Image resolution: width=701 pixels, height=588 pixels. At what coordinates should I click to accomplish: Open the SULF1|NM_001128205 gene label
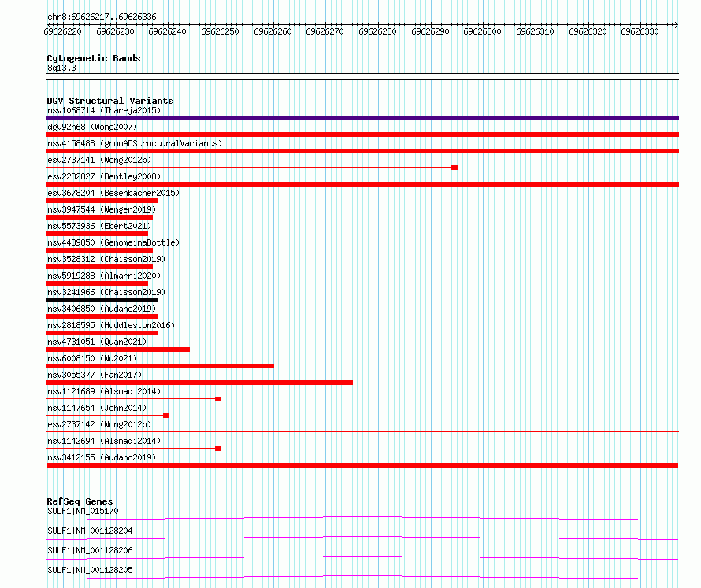(90, 570)
